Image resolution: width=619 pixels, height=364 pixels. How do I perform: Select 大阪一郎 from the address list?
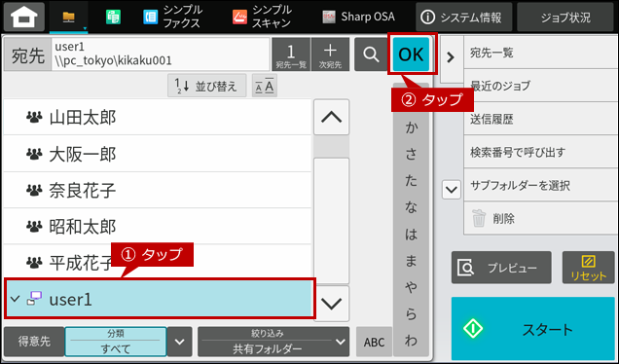coord(158,154)
